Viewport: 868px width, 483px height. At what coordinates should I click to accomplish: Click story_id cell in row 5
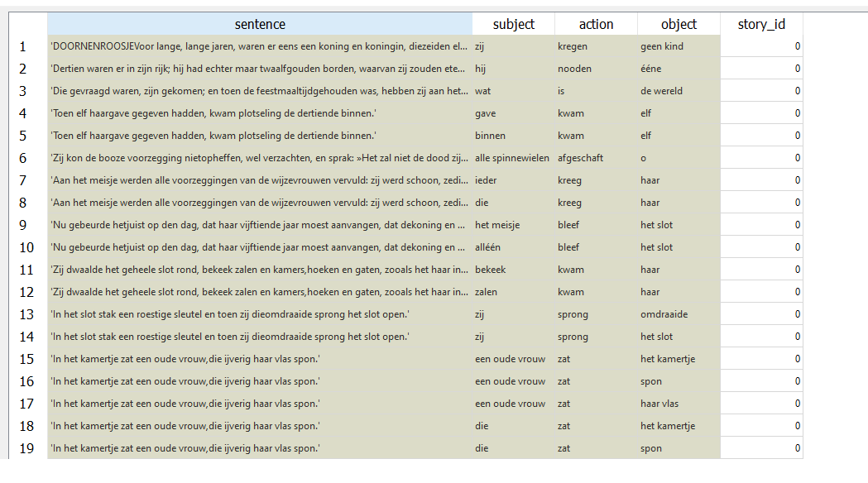point(761,136)
